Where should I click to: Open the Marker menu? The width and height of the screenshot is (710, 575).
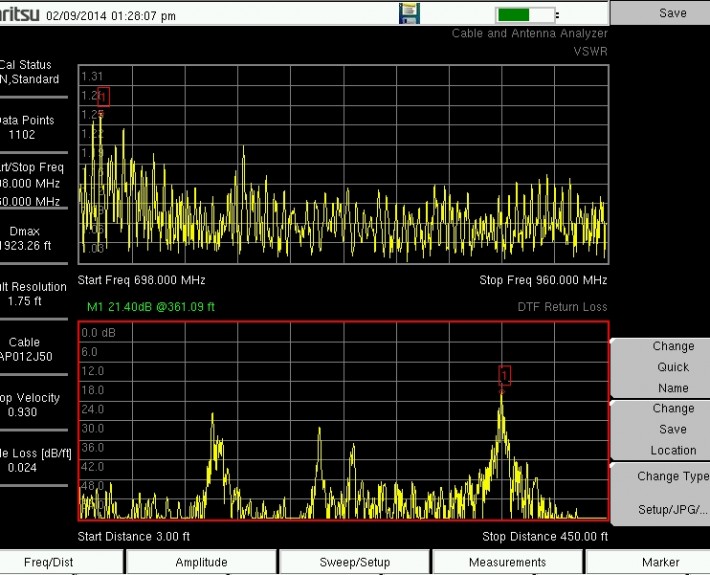click(660, 562)
